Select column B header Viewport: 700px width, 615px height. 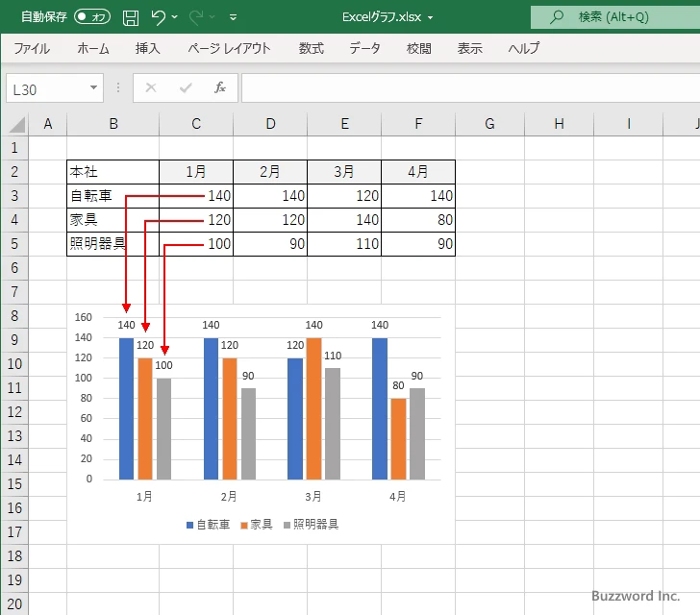113,124
